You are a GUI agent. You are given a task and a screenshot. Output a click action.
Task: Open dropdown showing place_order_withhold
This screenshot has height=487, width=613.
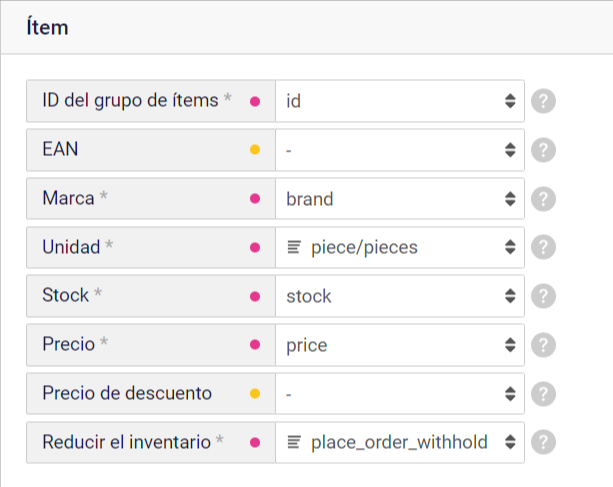pos(399,442)
